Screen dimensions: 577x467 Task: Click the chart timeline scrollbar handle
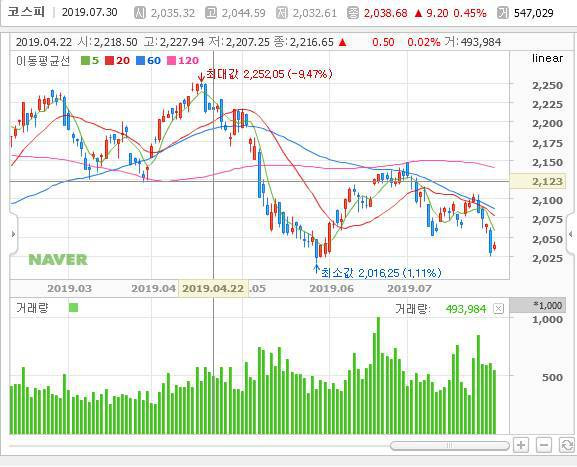449,446
